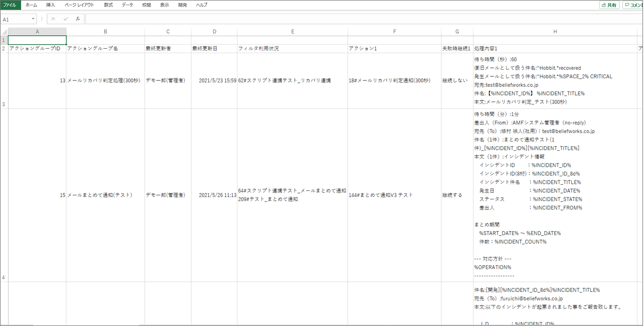Click the Select All corner triangle
The height and width of the screenshot is (326, 644).
tap(4, 32)
